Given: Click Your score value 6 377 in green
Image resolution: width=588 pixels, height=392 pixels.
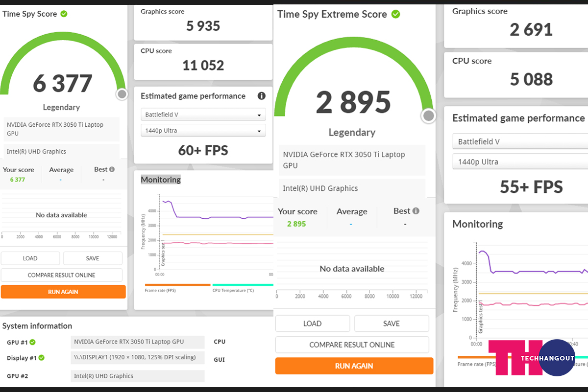Looking at the screenshot, I should coord(17,180).
